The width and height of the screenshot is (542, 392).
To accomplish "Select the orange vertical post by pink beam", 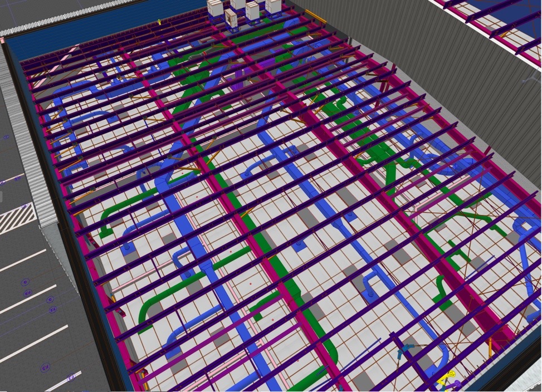I will click(x=490, y=348).
